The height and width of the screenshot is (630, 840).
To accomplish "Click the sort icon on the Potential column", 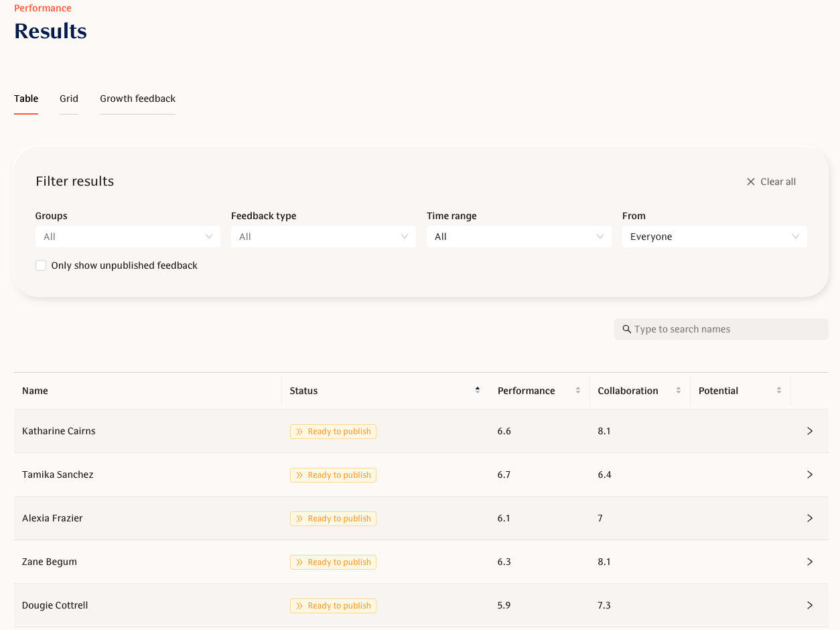I will 778,390.
